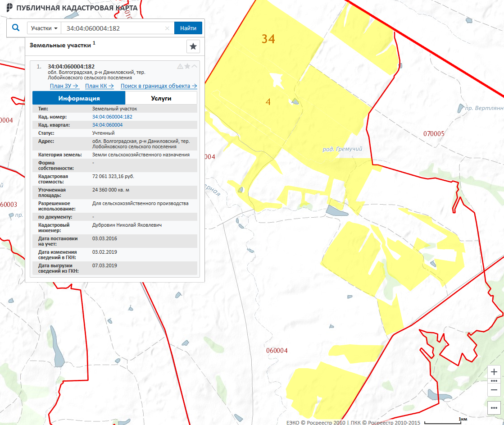
Task: Click the magnifying glass search icon
Action: [16, 28]
